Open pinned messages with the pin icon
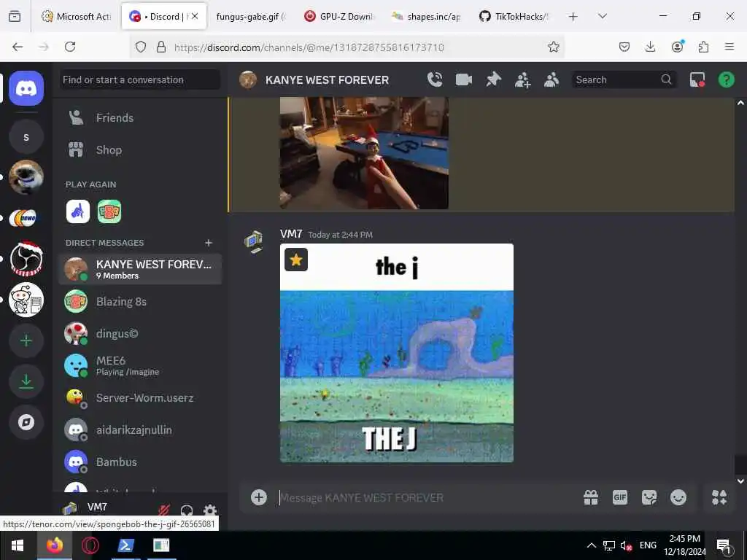Viewport: 747px width, 560px height. coord(494,79)
